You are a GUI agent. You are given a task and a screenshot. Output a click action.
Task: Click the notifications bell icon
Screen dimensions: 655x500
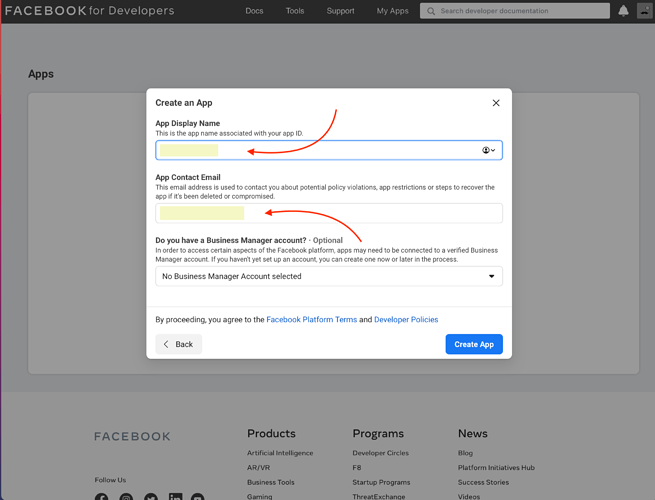(623, 11)
